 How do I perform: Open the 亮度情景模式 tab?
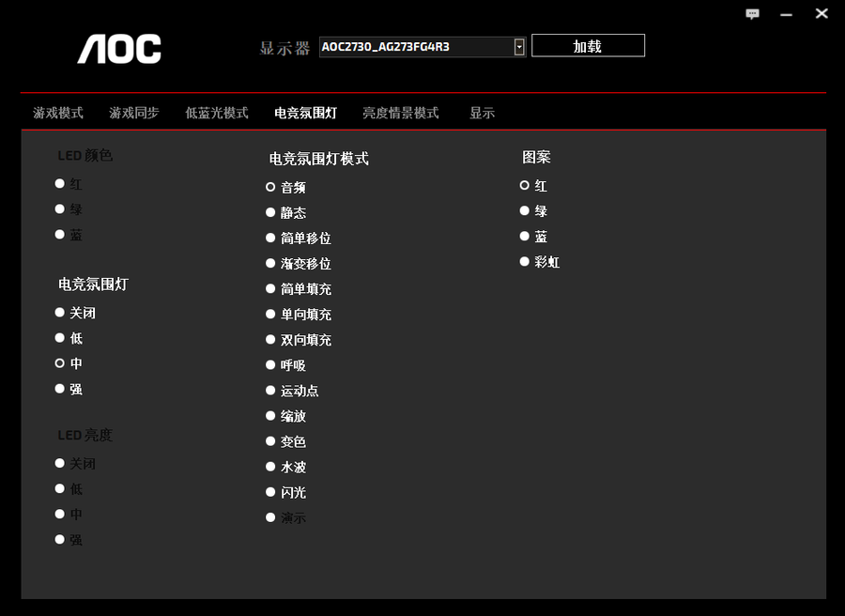[400, 113]
